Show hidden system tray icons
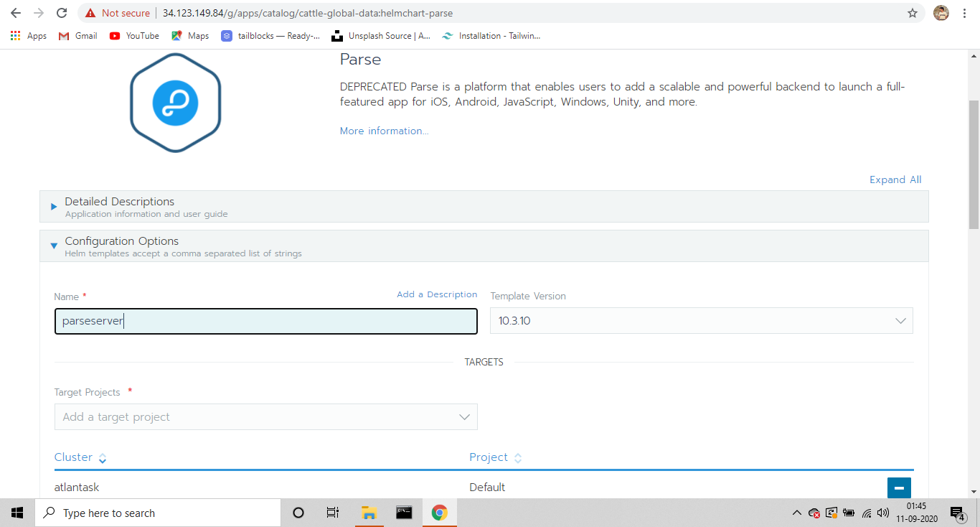Viewport: 980px width, 527px height. (796, 513)
